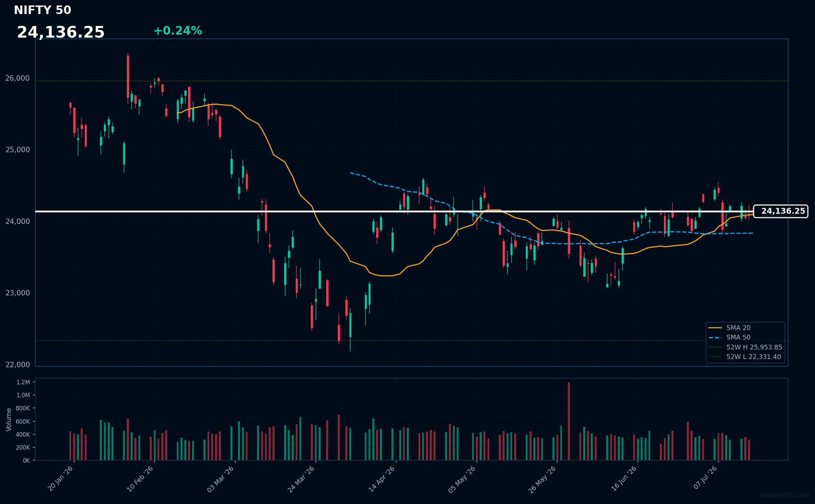
Task: Click the 20 Jan '26 date label
Action: 61,479
